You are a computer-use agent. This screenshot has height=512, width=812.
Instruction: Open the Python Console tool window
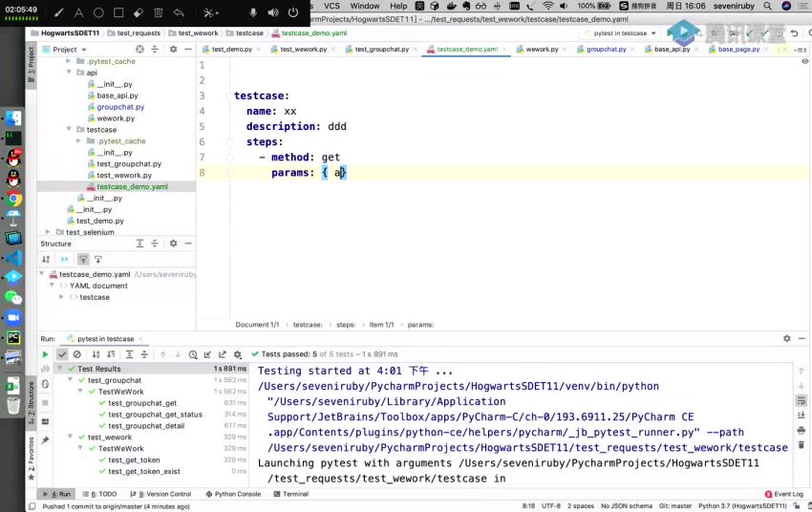tap(233, 494)
